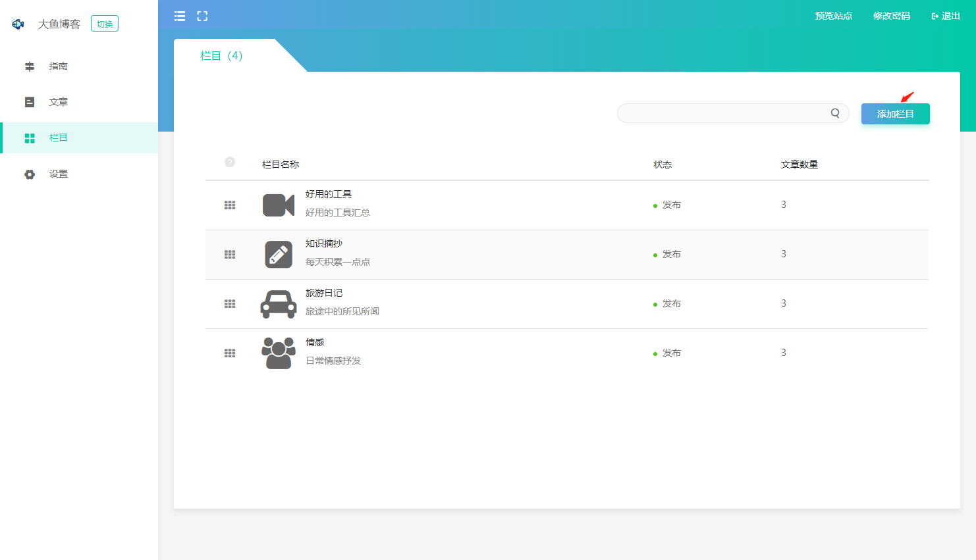
Task: Click the 大鱼博客 fish logo
Action: point(18,24)
